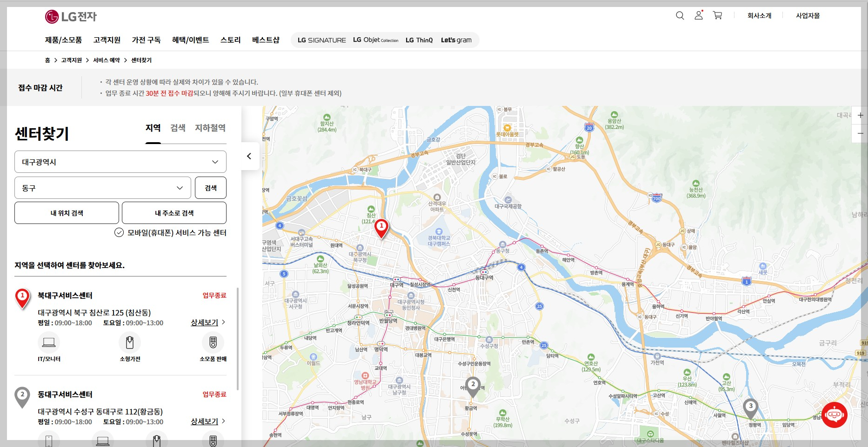The image size is (868, 447).
Task: Zoom in the map with plus button
Action: click(860, 115)
